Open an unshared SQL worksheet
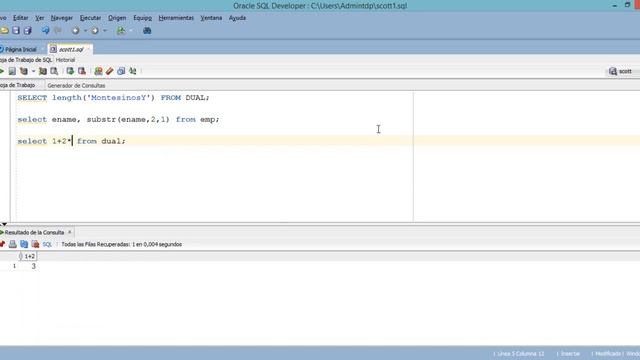The width and height of the screenshot is (640, 360). pos(98,71)
